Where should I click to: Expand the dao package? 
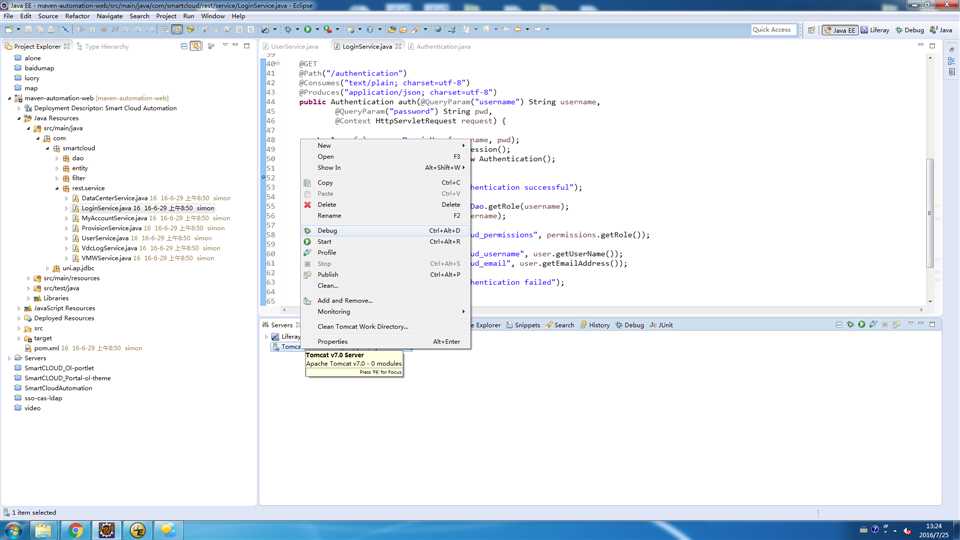pyautogui.click(x=57, y=158)
